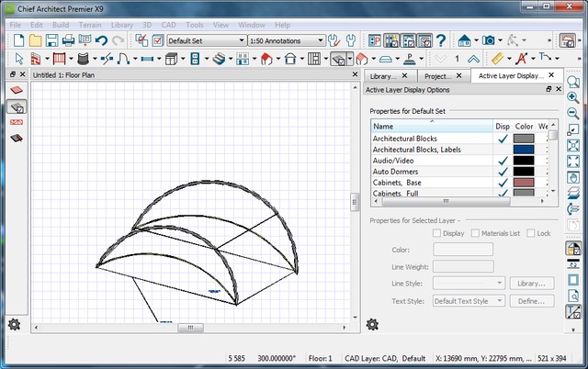Click Architectural Blocks, Labels blue color swatch

524,150
